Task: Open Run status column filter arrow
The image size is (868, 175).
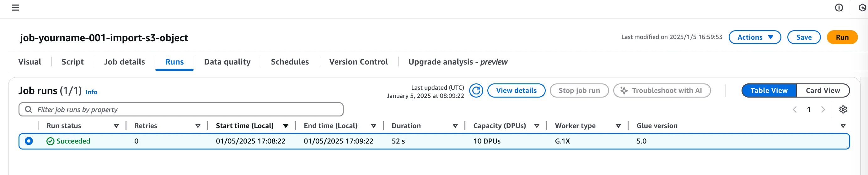Action: click(116, 126)
